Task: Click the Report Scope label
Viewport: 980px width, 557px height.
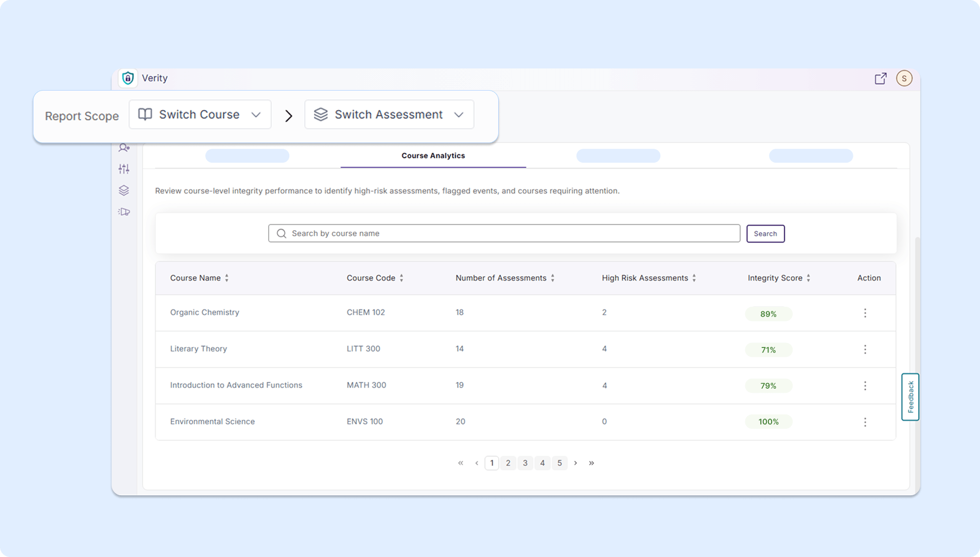Action: point(82,116)
